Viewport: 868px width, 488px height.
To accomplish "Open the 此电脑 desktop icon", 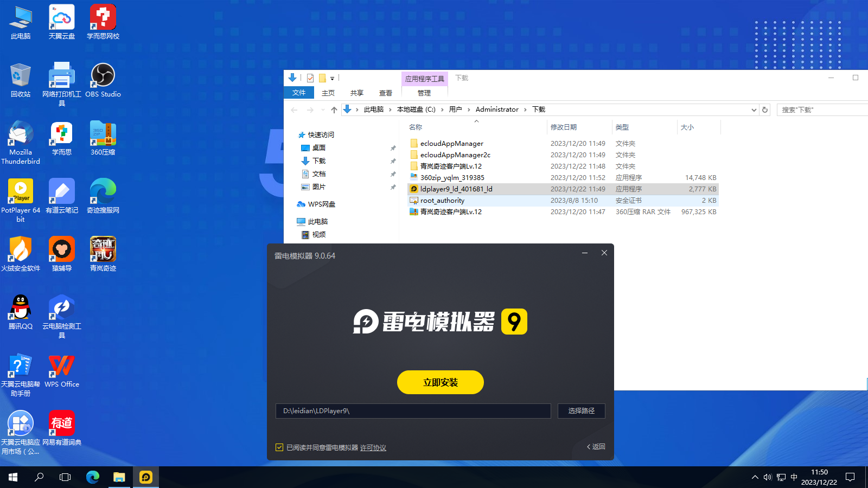I will (x=21, y=22).
